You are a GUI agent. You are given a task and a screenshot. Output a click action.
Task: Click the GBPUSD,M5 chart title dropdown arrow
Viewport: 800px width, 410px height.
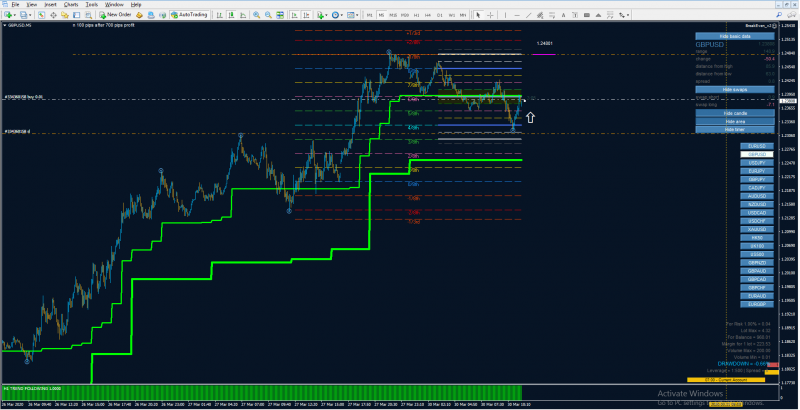coord(5,25)
